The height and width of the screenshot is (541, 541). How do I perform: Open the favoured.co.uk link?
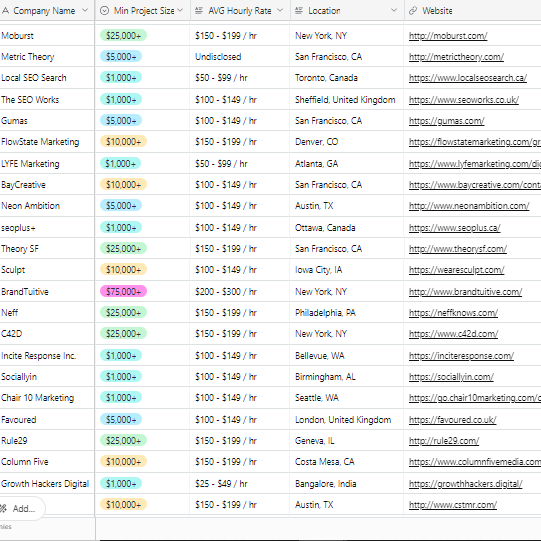452,420
